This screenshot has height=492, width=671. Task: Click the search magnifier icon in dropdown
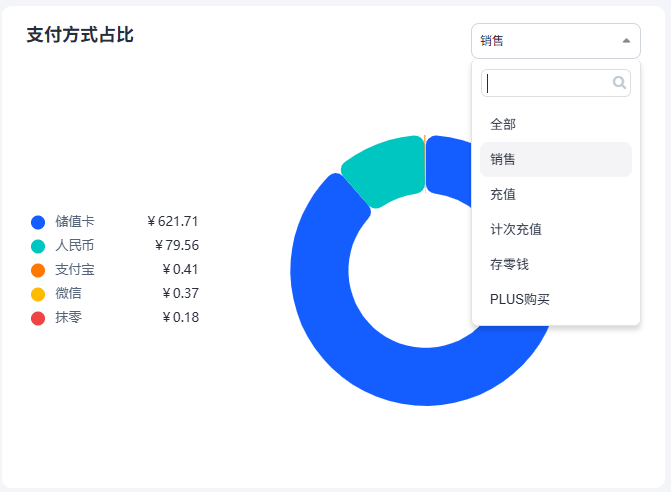click(x=619, y=83)
